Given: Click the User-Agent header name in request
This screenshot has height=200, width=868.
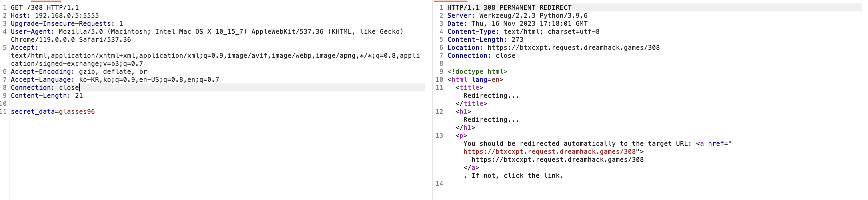Looking at the screenshot, I should [x=31, y=32].
